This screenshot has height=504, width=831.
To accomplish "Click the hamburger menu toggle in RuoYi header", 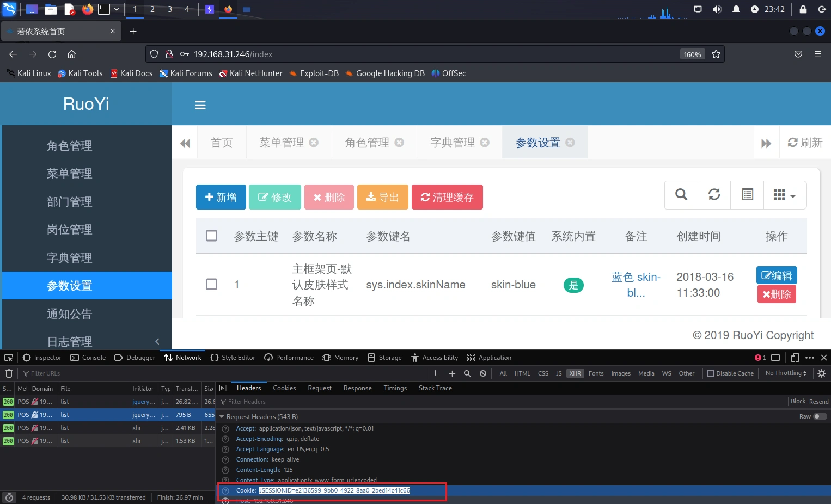I will point(200,105).
